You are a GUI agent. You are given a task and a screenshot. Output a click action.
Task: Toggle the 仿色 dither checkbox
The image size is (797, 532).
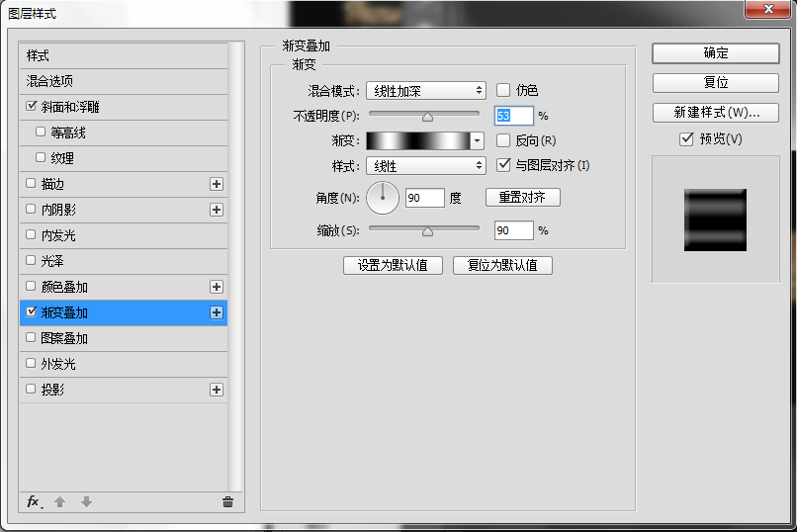(503, 90)
